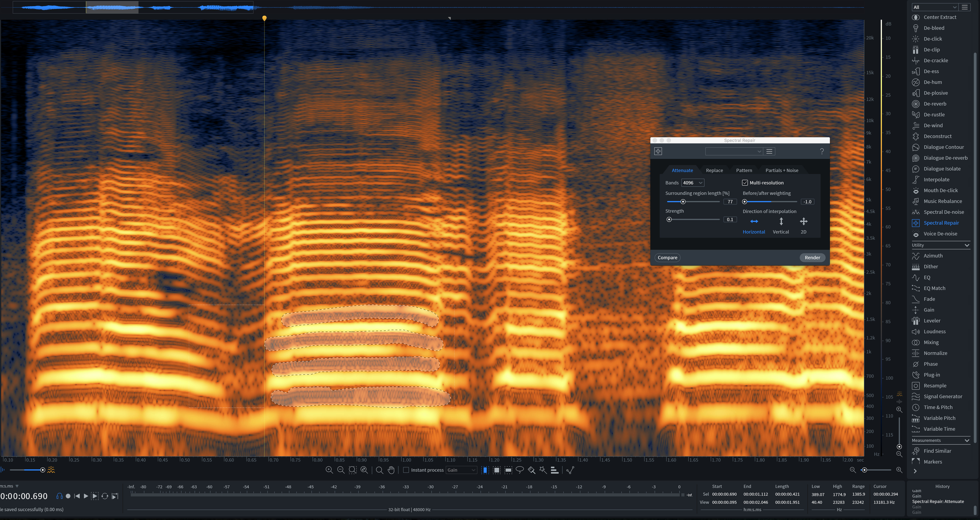
Task: Rewind to the start
Action: 77,496
